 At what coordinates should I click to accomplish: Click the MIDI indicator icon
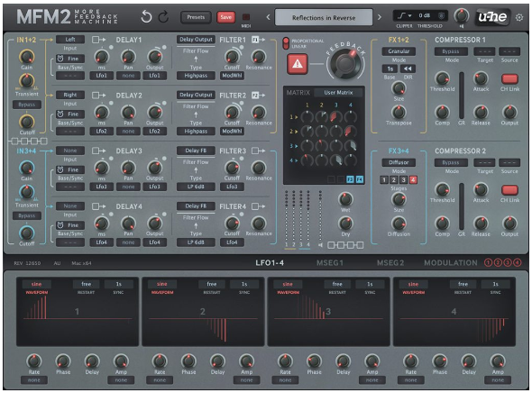tap(246, 17)
